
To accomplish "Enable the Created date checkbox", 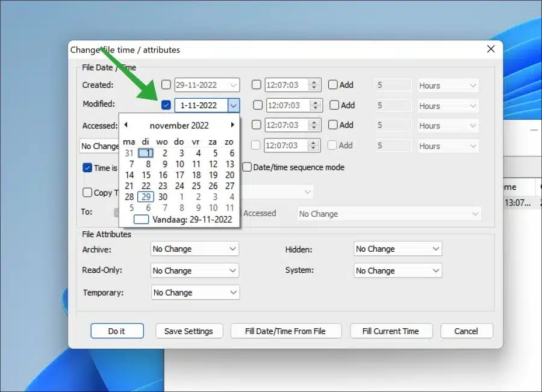I will coord(166,85).
